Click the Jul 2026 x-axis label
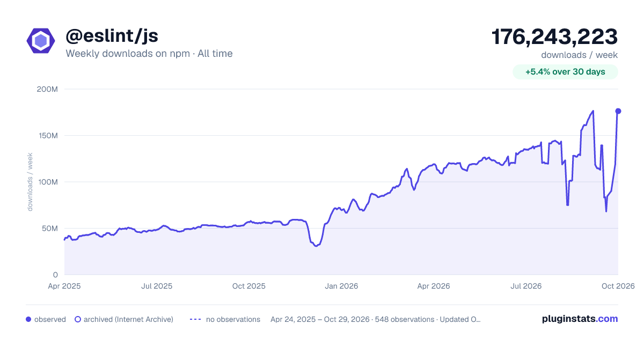 pos(526,286)
